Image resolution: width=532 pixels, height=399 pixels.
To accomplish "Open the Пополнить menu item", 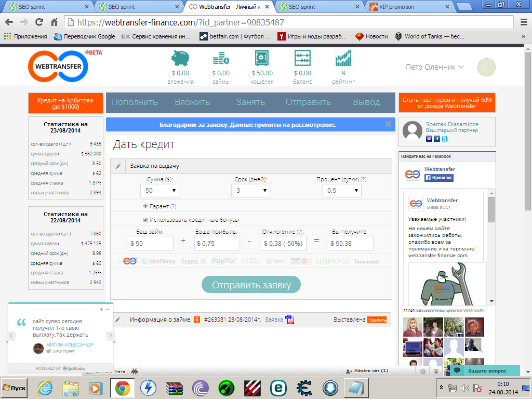I will [135, 102].
